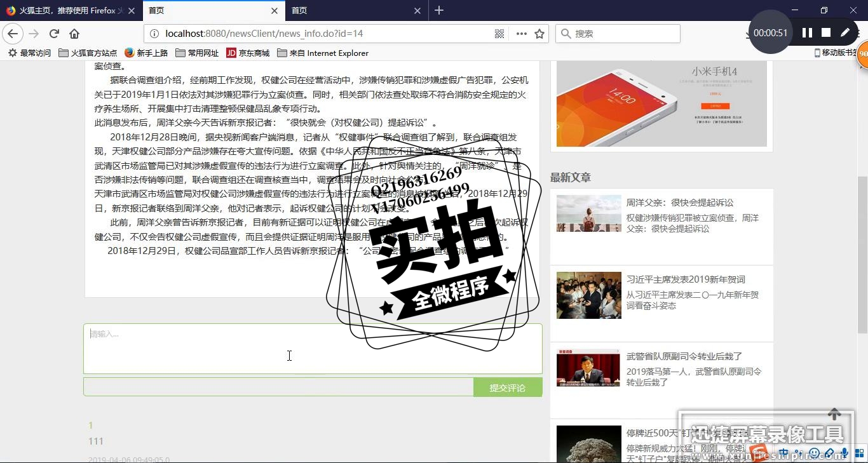Open the 京东商城 bookmark
The height and width of the screenshot is (463, 868).
coord(248,53)
